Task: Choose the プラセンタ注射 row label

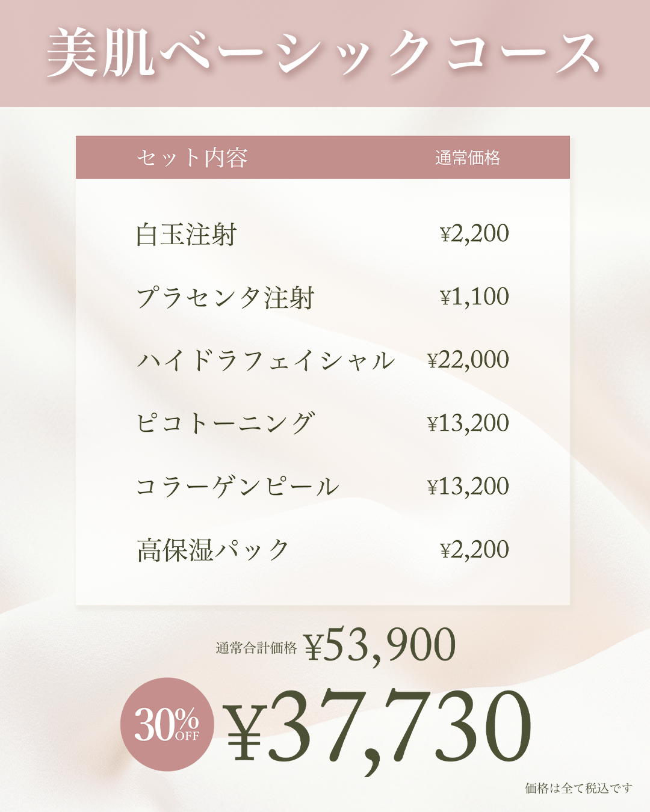Action: pos(225,298)
